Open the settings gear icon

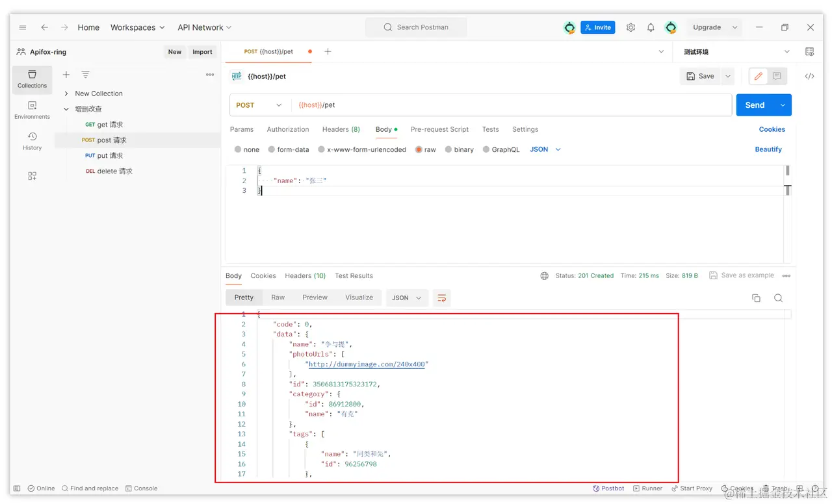coord(630,27)
